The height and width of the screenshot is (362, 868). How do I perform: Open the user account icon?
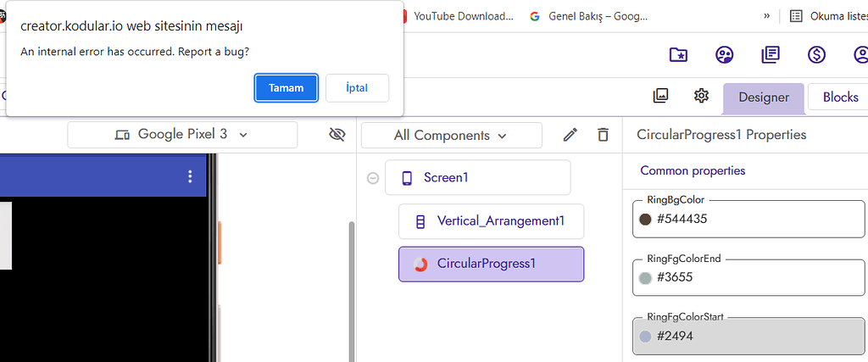[x=861, y=54]
